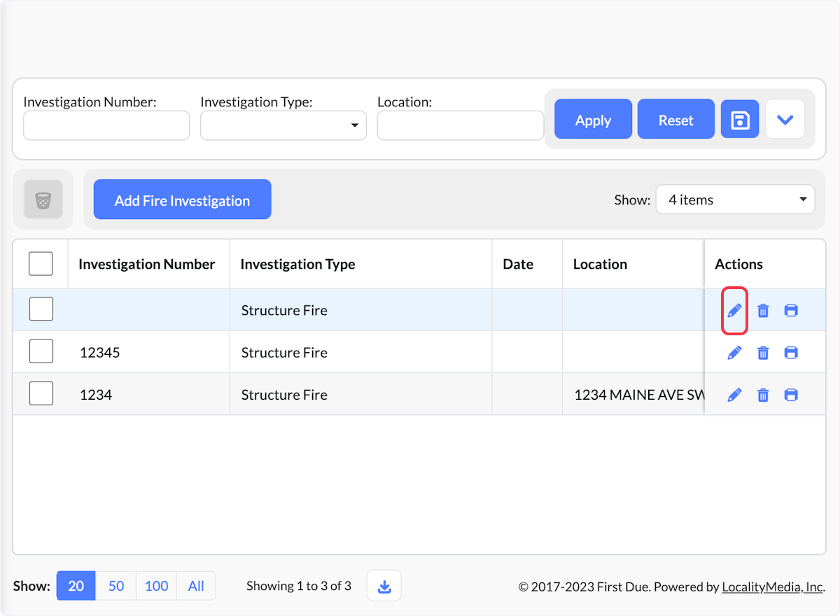840x616 pixels.
Task: Show 100 results per page
Action: [156, 586]
